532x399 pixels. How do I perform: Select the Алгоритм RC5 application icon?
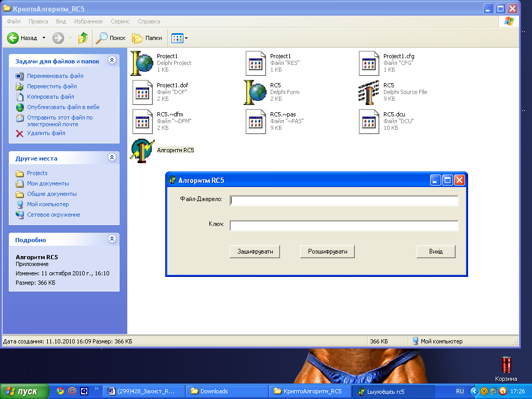point(142,151)
